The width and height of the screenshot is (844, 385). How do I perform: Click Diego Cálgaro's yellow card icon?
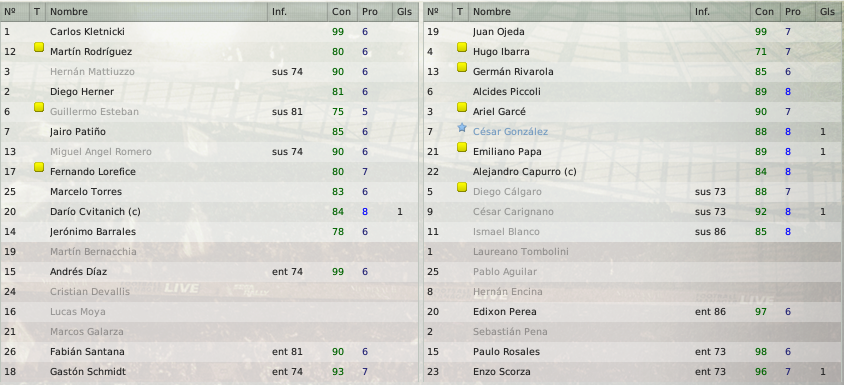click(x=462, y=187)
